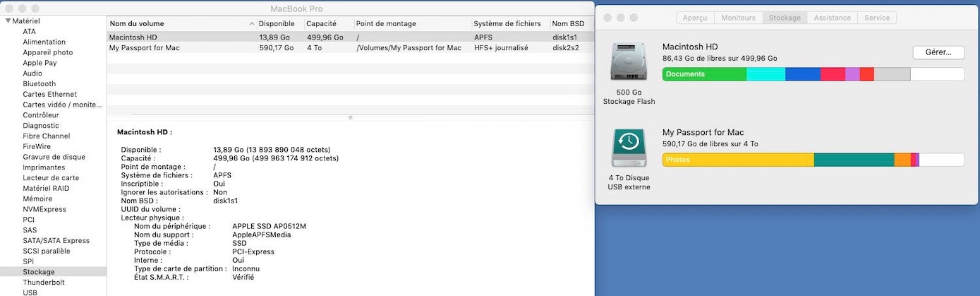Select the Macintosh HD volume row
The image size is (980, 296).
[351, 37]
